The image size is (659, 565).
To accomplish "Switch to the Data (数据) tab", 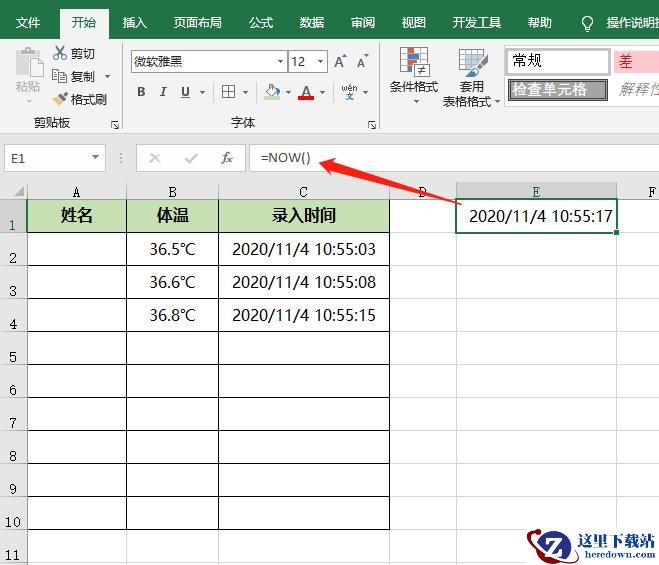I will (x=312, y=23).
